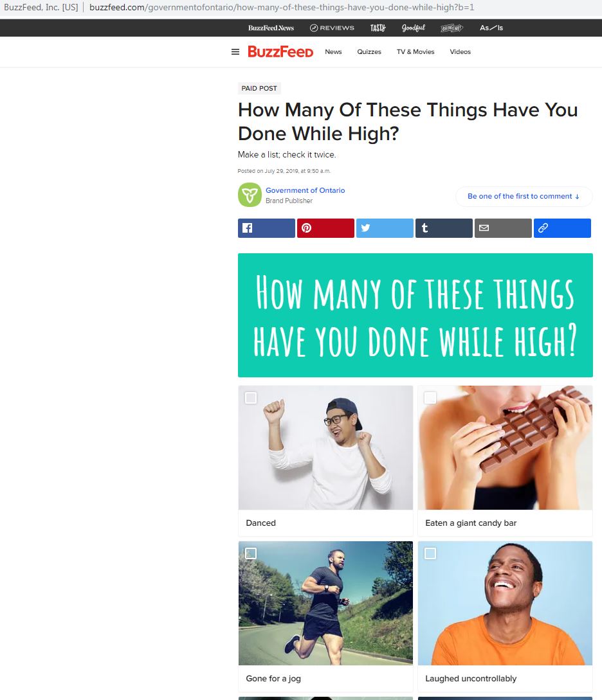
Task: Tick the Gone for a jog checkbox
Action: point(251,553)
